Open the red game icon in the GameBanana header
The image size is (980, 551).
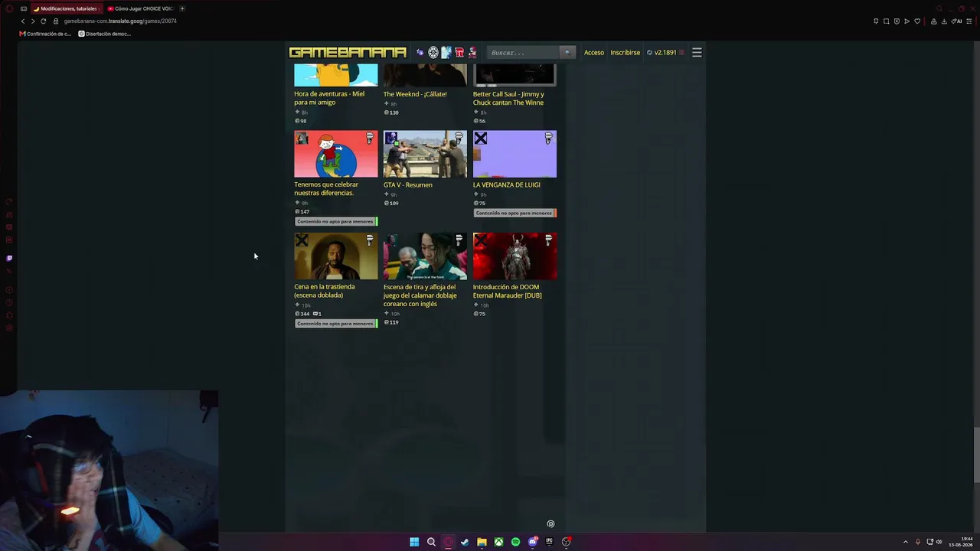tap(459, 53)
